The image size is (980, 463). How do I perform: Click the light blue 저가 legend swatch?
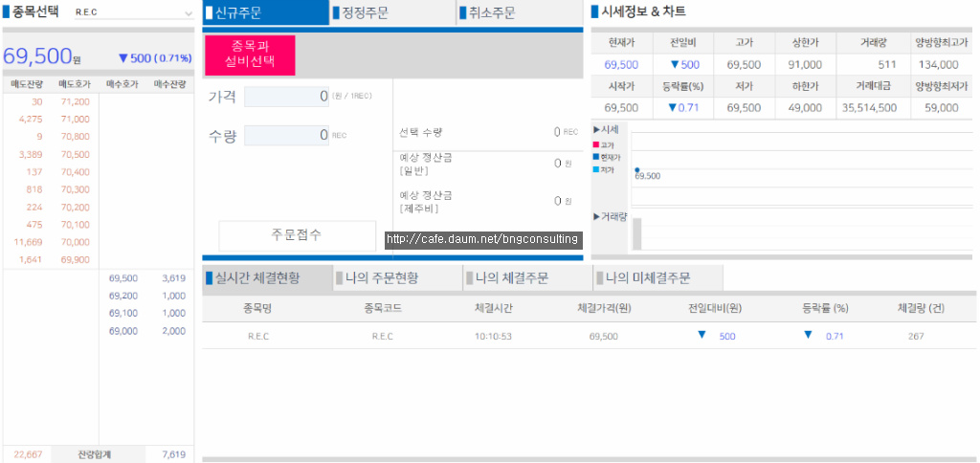(x=596, y=168)
